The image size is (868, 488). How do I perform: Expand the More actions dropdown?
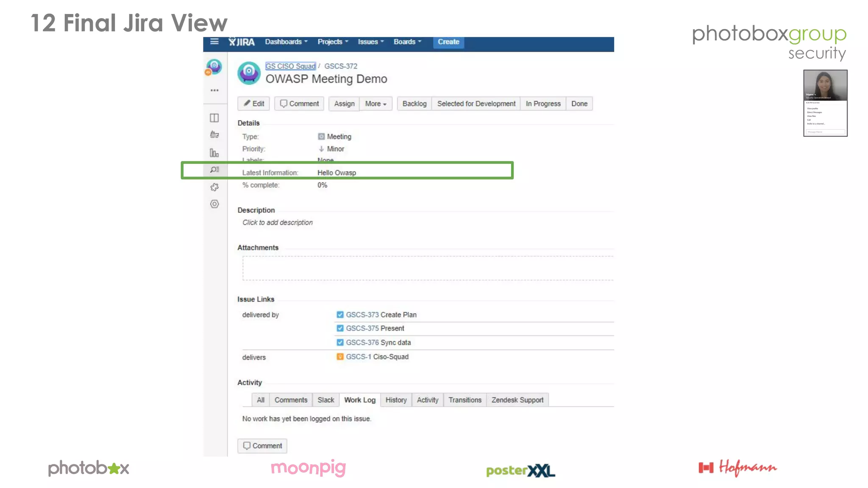pos(376,104)
